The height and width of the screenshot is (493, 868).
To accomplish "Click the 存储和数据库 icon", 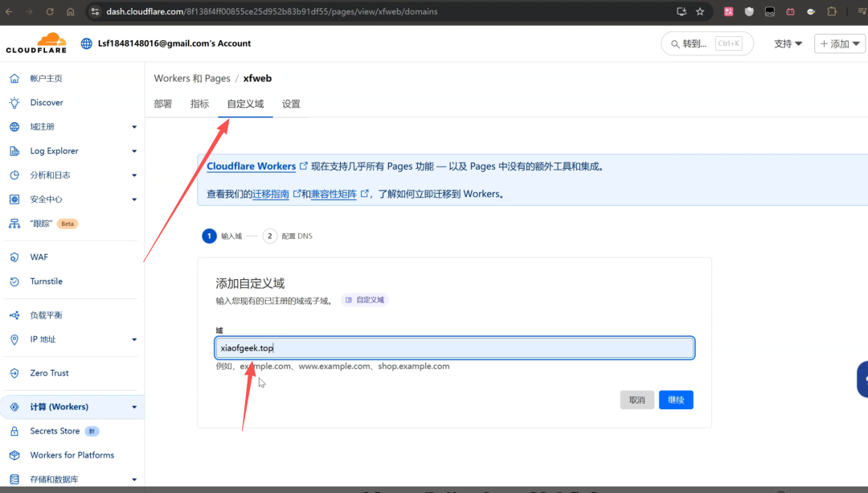I will (14, 479).
